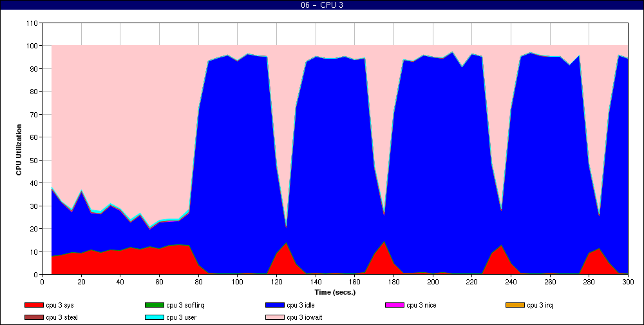644x325 pixels.
Task: Click the pink cpu 3 iowait legend swatch
Action: [x=275, y=317]
